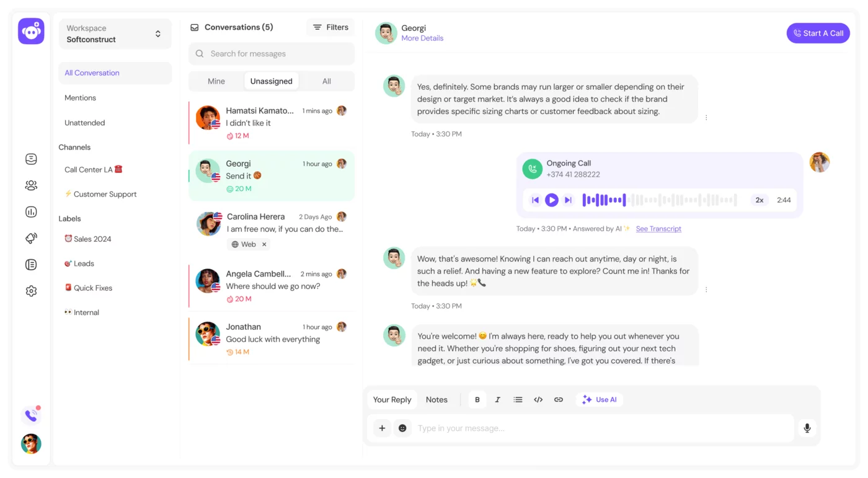
Task: Toggle bold formatting in the reply toolbar
Action: tap(477, 399)
